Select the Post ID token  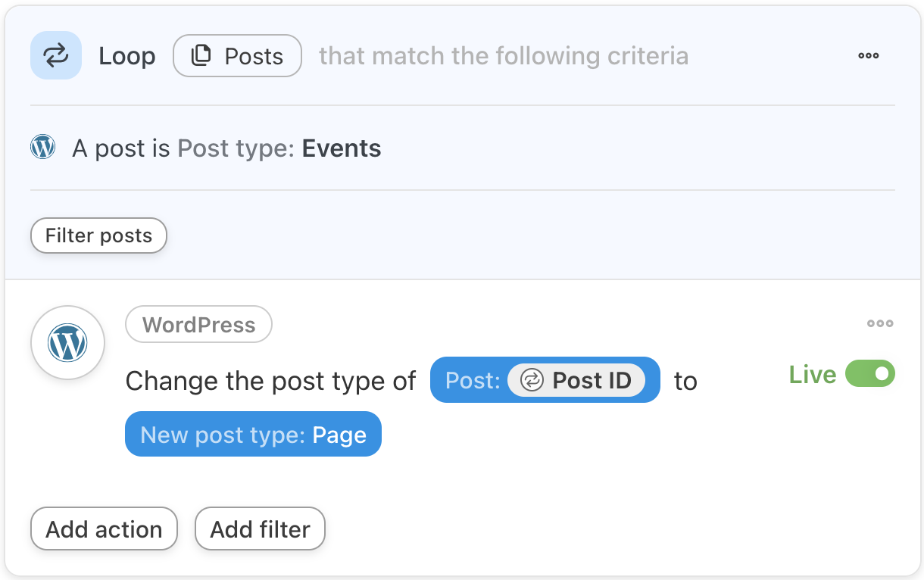tap(591, 380)
